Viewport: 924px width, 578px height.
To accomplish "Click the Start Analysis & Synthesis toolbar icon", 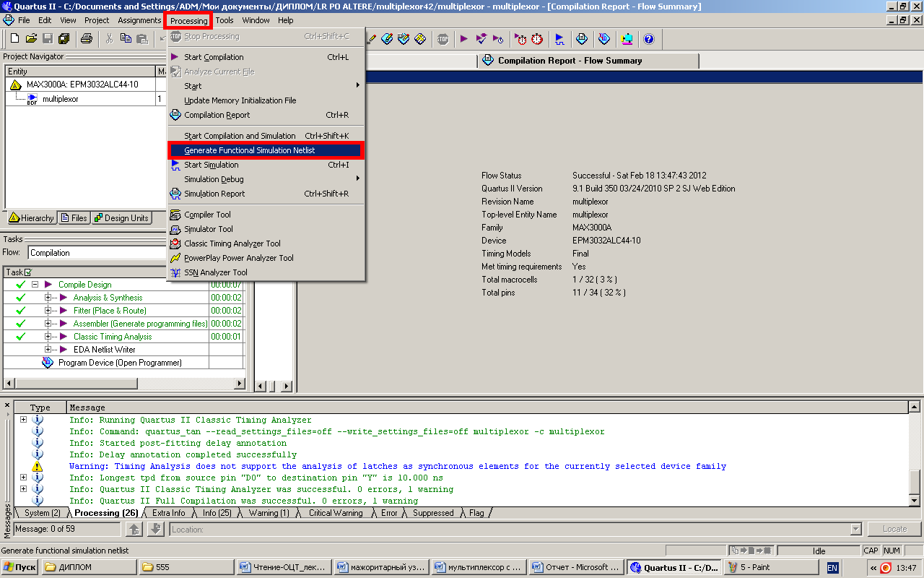I will (x=481, y=38).
